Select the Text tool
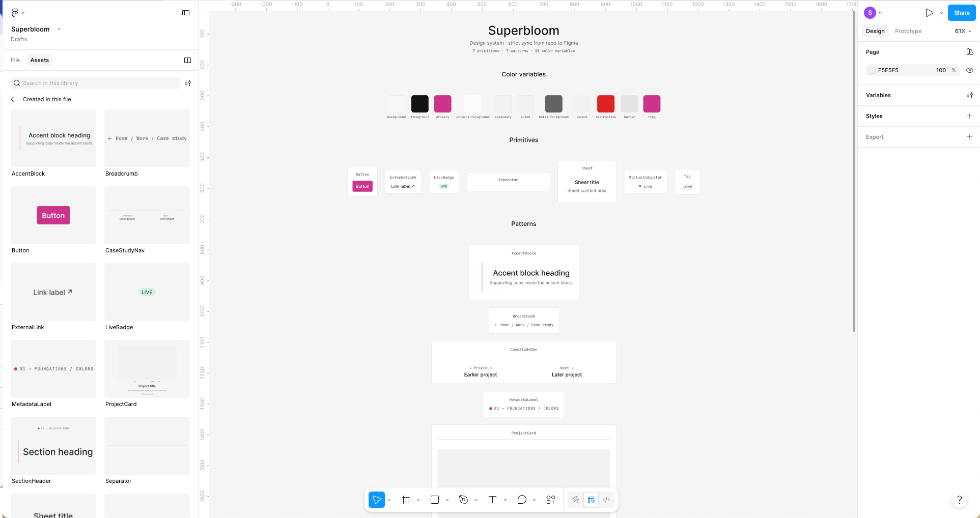 [x=492, y=500]
